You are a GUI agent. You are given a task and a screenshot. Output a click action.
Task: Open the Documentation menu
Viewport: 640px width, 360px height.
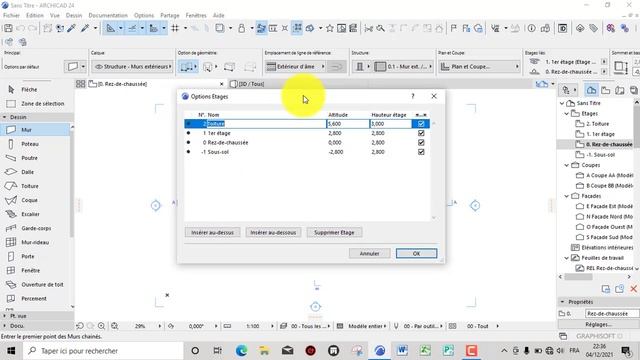(108, 16)
